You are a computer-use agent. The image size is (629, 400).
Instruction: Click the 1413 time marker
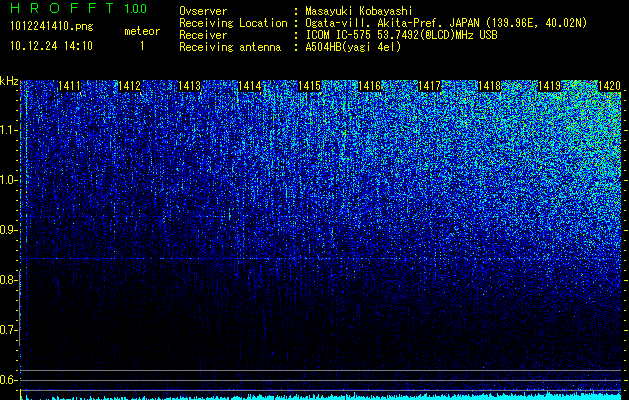[189, 86]
